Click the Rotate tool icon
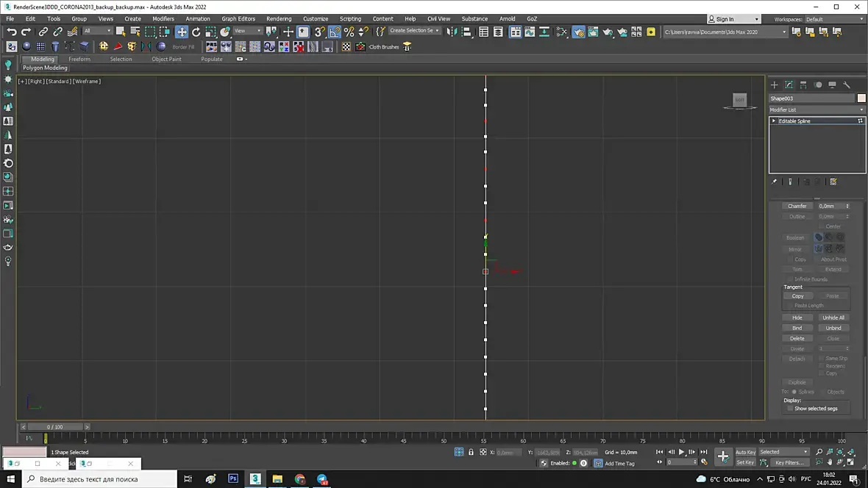 pos(196,32)
